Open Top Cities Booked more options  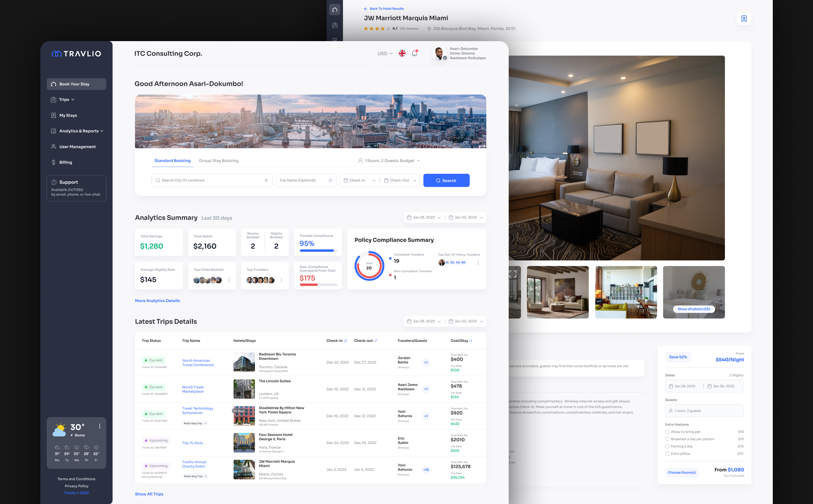pos(229,280)
